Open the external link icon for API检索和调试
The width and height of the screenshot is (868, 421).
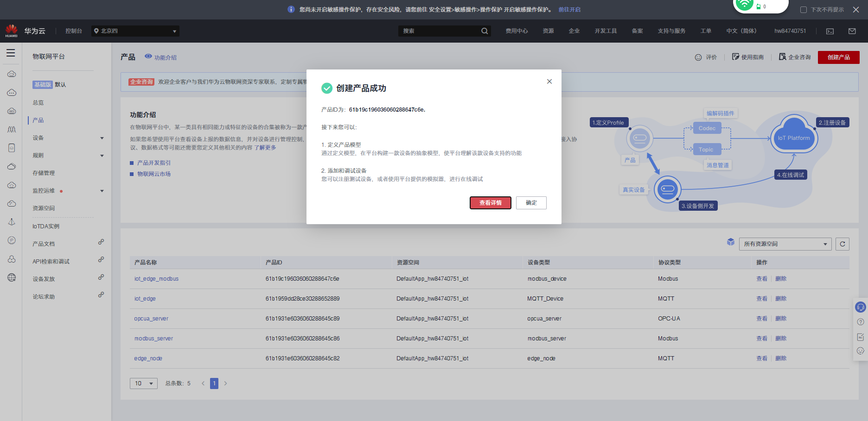coord(101,259)
